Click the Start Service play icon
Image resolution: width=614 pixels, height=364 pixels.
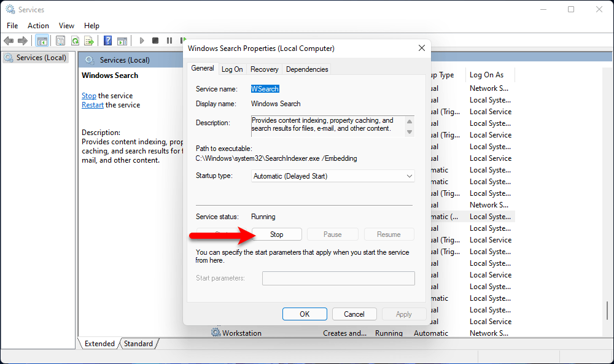pos(142,41)
